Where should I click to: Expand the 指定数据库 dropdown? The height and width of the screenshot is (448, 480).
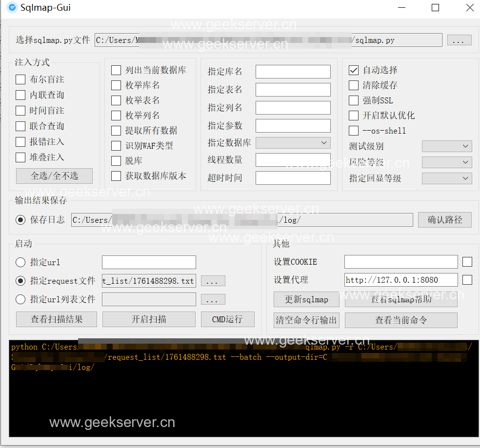coord(293,143)
